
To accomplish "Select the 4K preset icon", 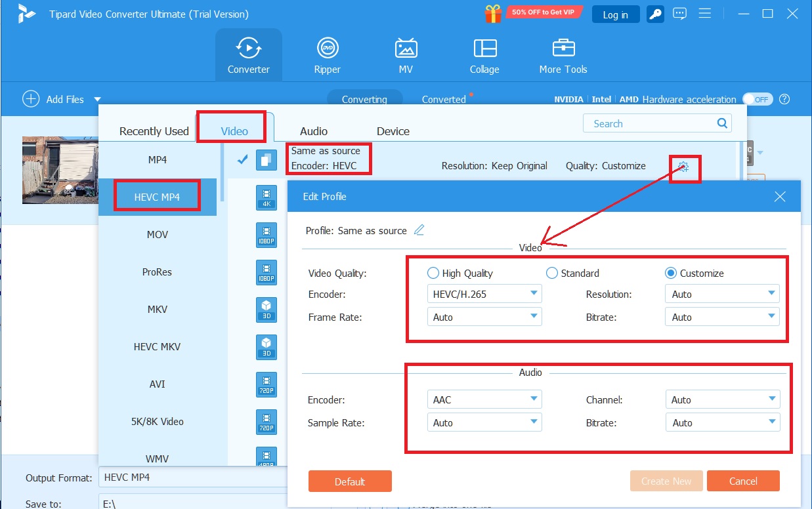I will (x=266, y=197).
